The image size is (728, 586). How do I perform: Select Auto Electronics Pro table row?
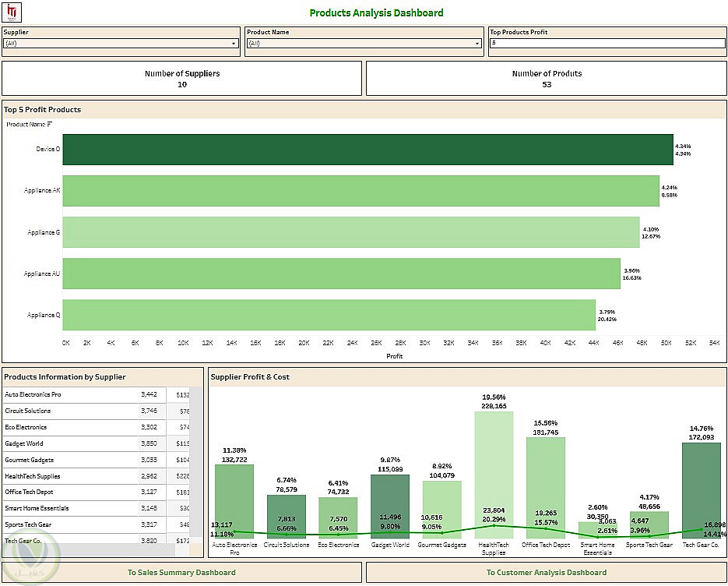97,394
